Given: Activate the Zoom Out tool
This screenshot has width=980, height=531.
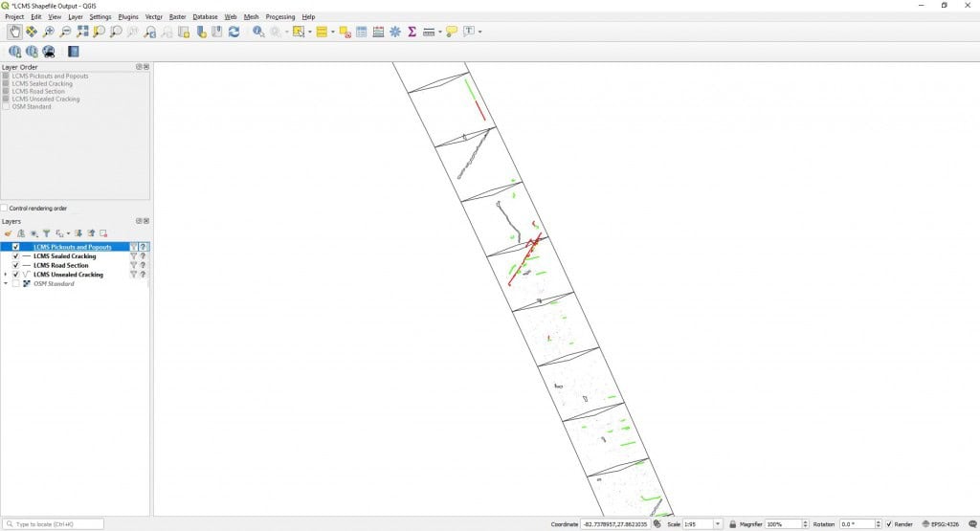Looking at the screenshot, I should pyautogui.click(x=65, y=32).
